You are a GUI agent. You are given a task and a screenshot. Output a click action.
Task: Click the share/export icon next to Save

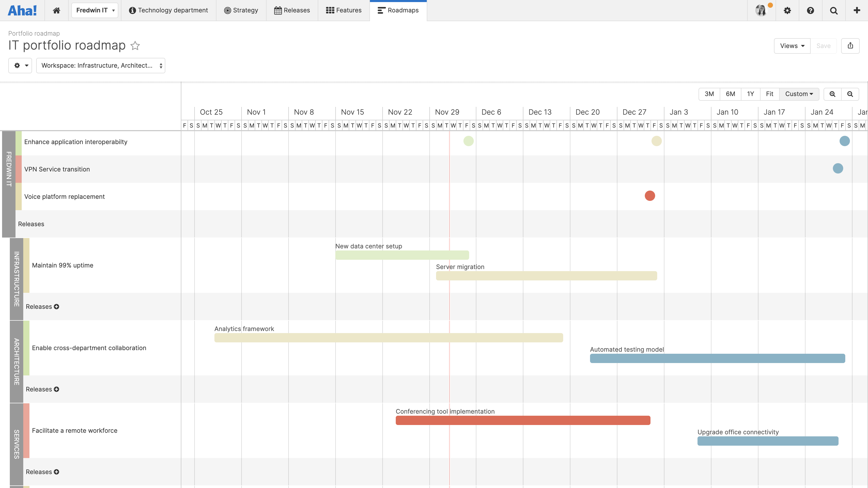(850, 45)
